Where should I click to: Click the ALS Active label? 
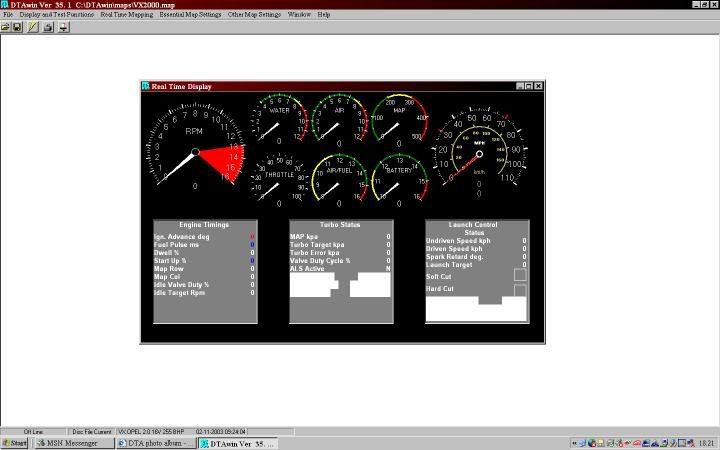click(307, 269)
